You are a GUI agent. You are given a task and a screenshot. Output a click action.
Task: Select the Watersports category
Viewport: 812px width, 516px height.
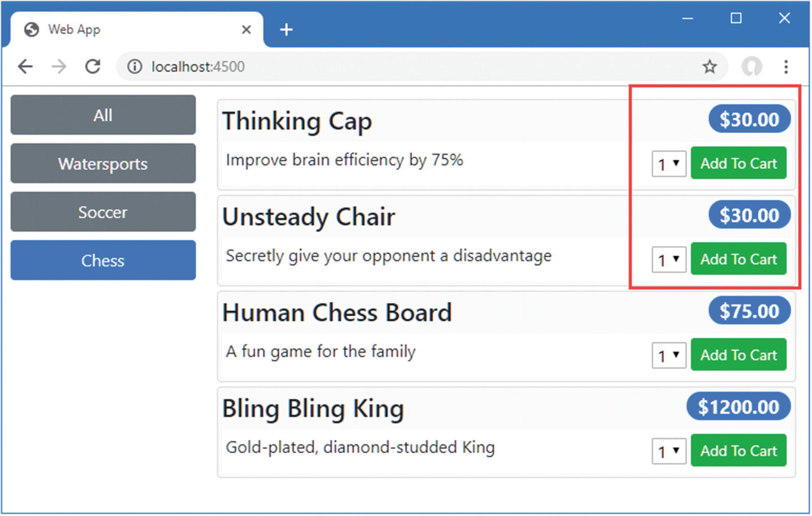[x=103, y=164]
